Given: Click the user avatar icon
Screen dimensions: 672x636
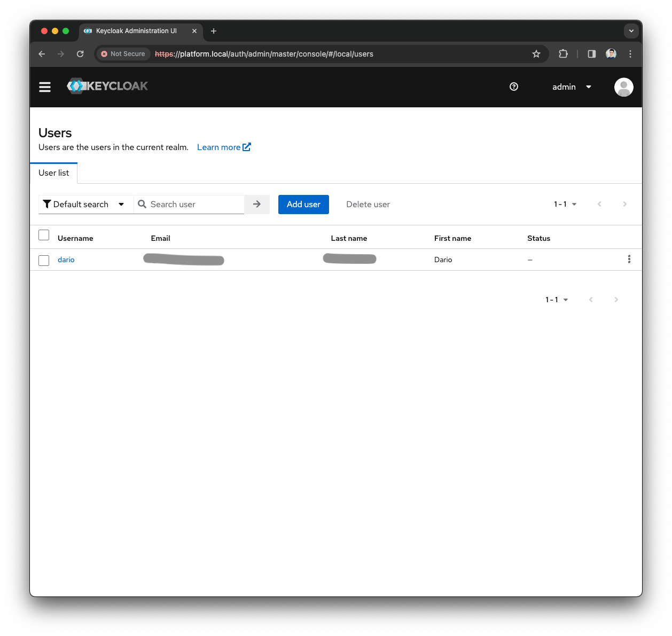Looking at the screenshot, I should [x=623, y=87].
